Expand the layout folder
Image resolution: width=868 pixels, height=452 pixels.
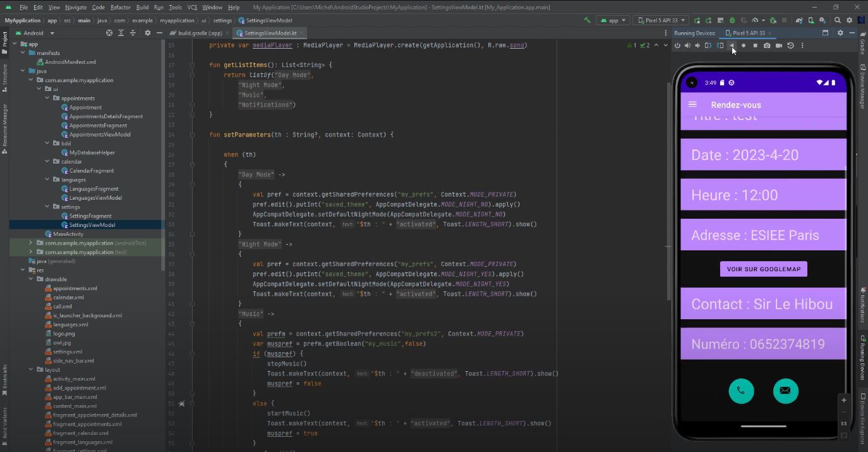pyautogui.click(x=30, y=369)
